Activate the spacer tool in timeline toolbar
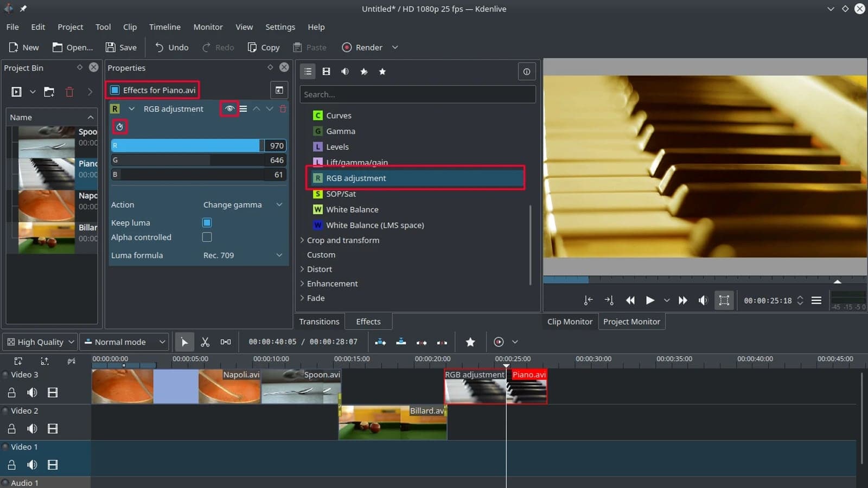 [x=226, y=342]
